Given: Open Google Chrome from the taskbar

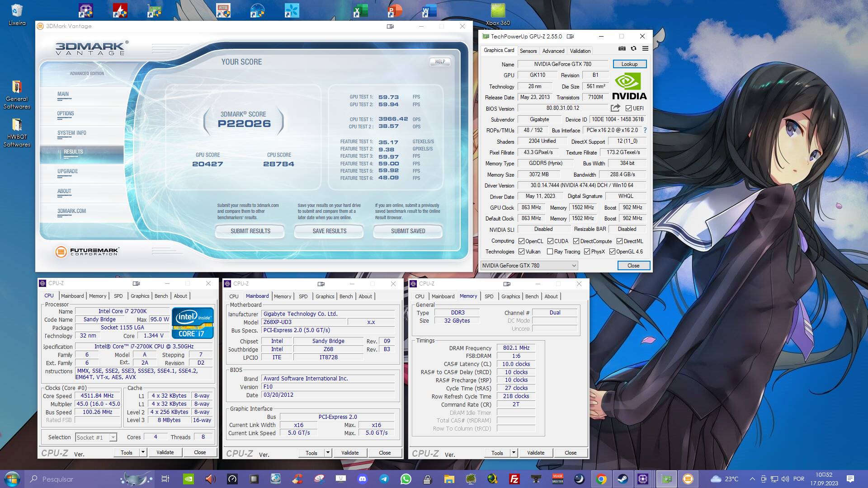Looking at the screenshot, I should (601, 479).
